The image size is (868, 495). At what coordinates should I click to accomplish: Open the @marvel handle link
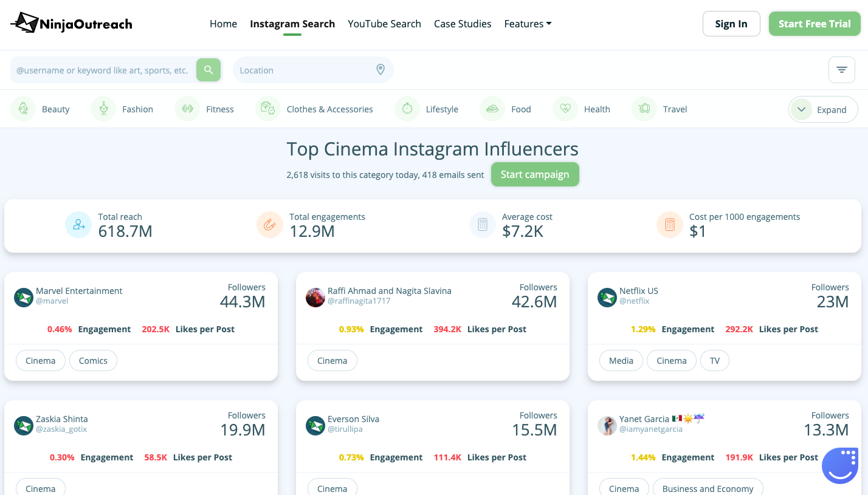pos(52,301)
